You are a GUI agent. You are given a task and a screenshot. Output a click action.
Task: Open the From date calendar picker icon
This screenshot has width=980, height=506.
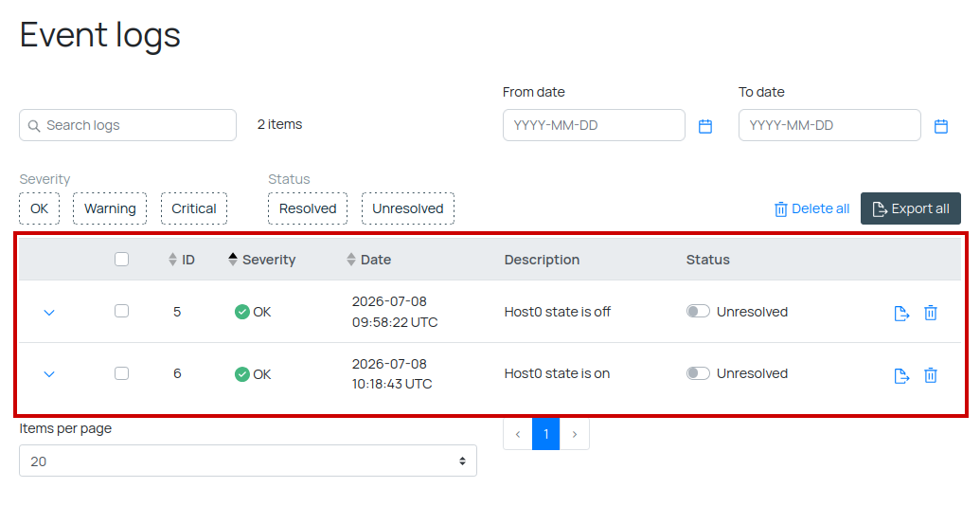pyautogui.click(x=705, y=126)
